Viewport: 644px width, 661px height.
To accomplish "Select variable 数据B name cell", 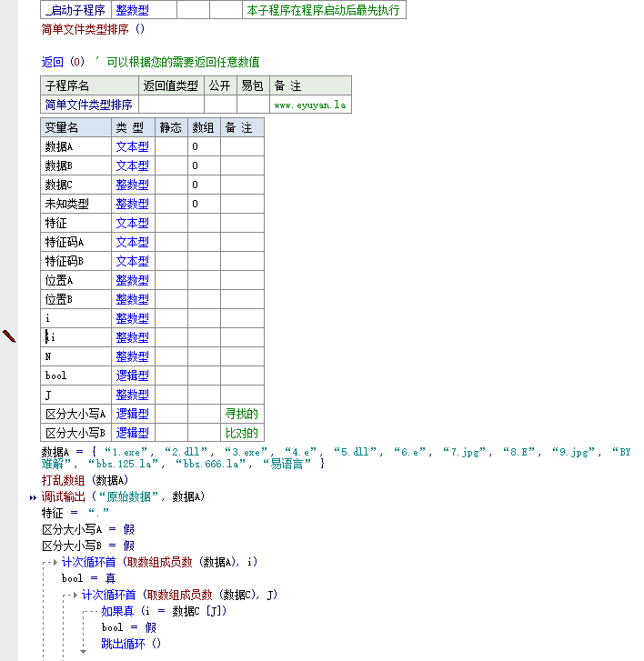I will [75, 165].
